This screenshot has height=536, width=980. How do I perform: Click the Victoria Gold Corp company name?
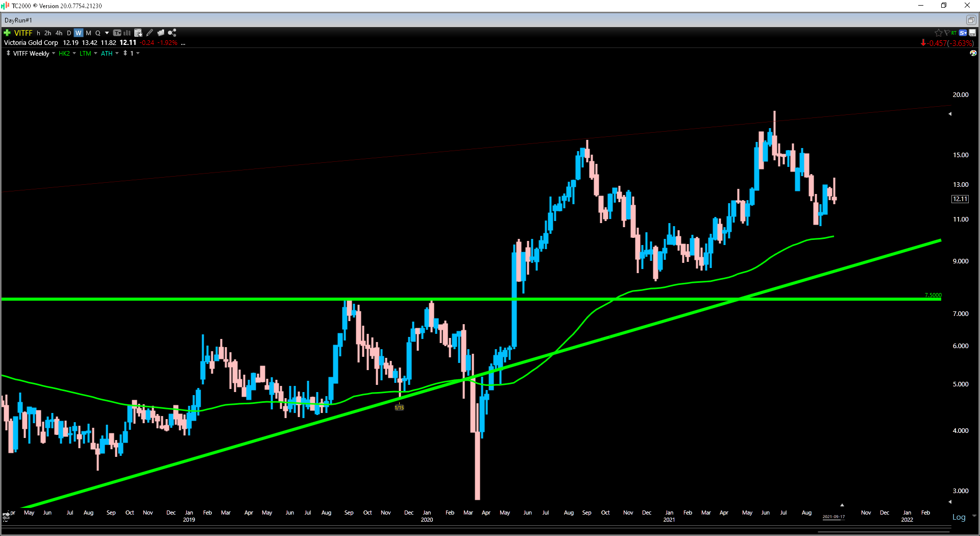31,43
